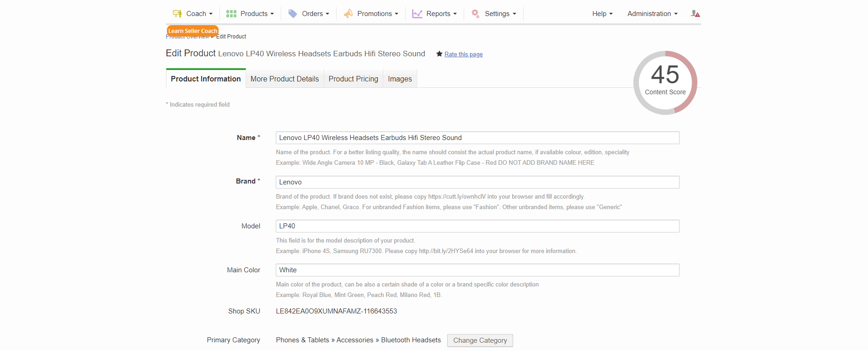Click the Rate this page link
Viewport: 868px width, 351px height.
(464, 54)
